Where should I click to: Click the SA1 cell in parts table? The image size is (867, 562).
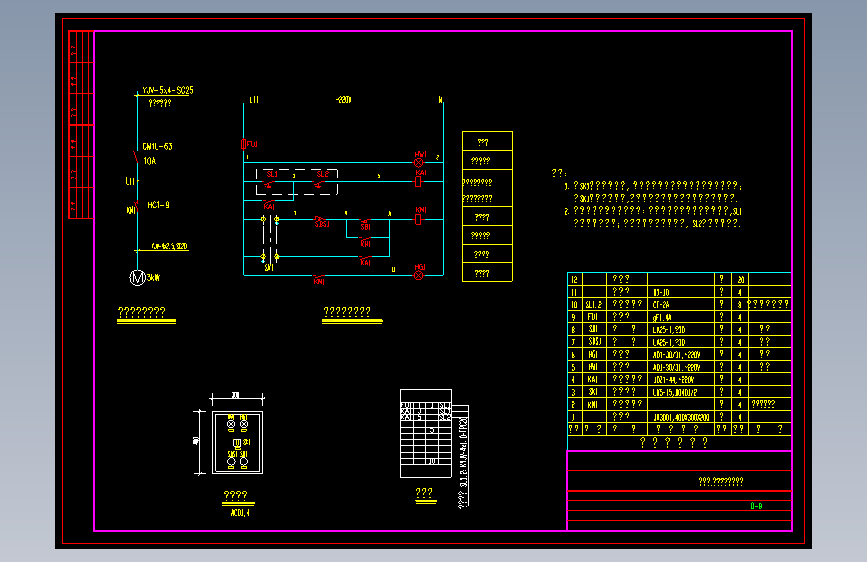coord(592,392)
